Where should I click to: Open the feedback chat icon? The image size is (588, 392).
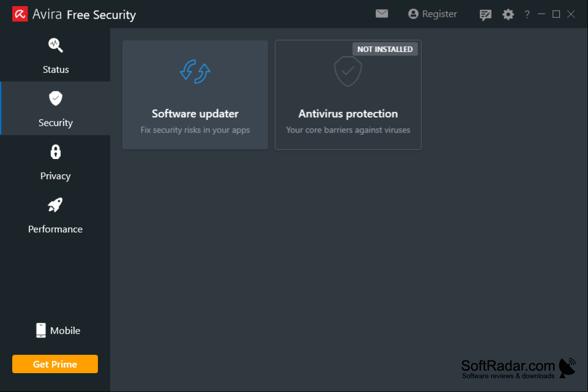point(485,15)
